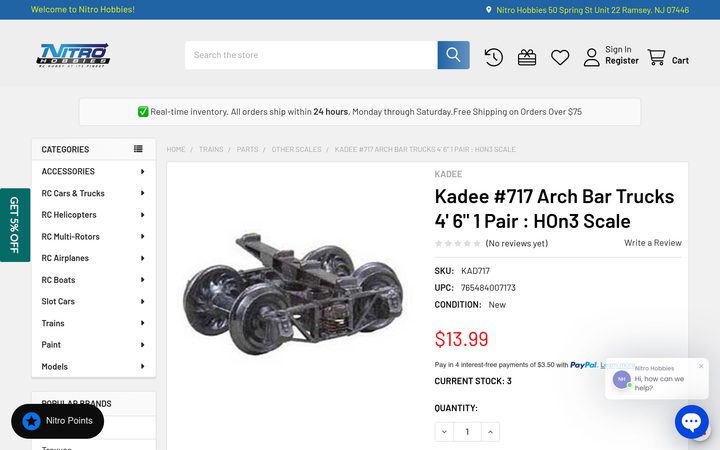Screen dimensions: 720x450
Task: Expand Paint submenu arrow
Action: (142, 345)
